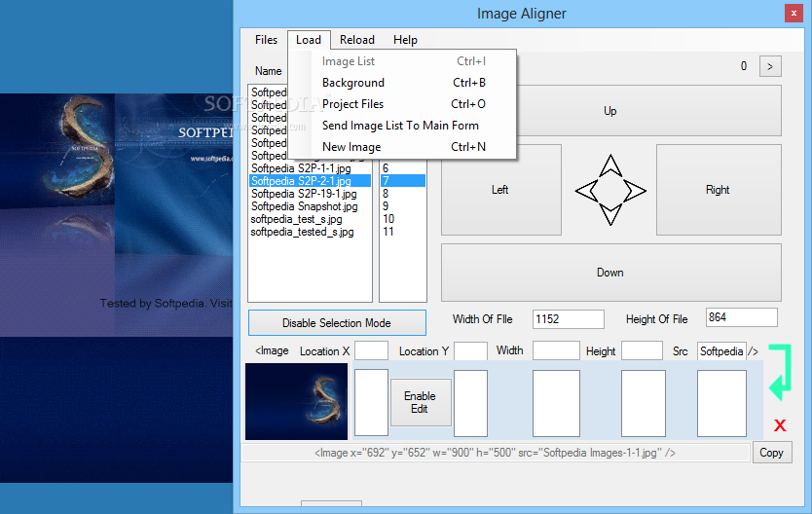Click the Right button

tap(719, 190)
